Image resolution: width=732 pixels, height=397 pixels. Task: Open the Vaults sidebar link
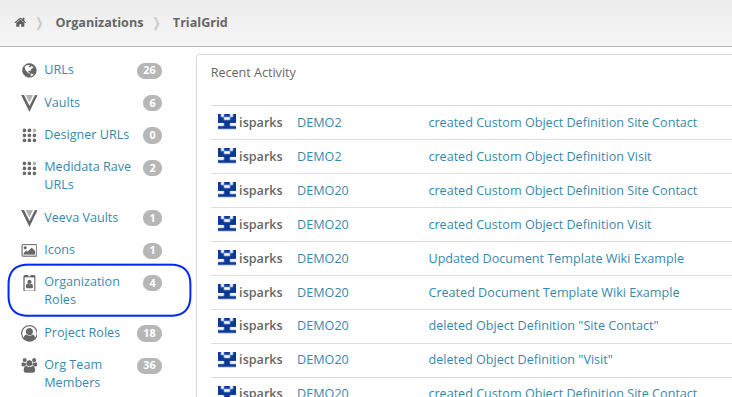click(62, 102)
